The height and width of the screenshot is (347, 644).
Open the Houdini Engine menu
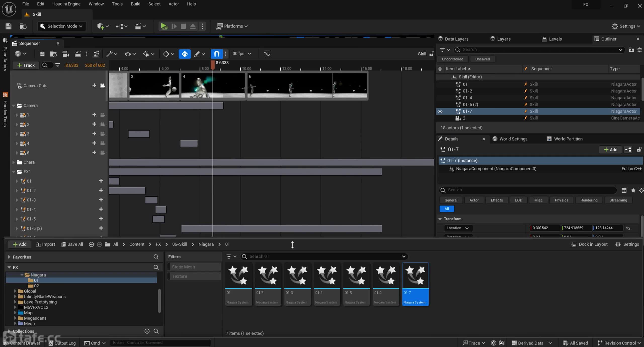pyautogui.click(x=66, y=4)
